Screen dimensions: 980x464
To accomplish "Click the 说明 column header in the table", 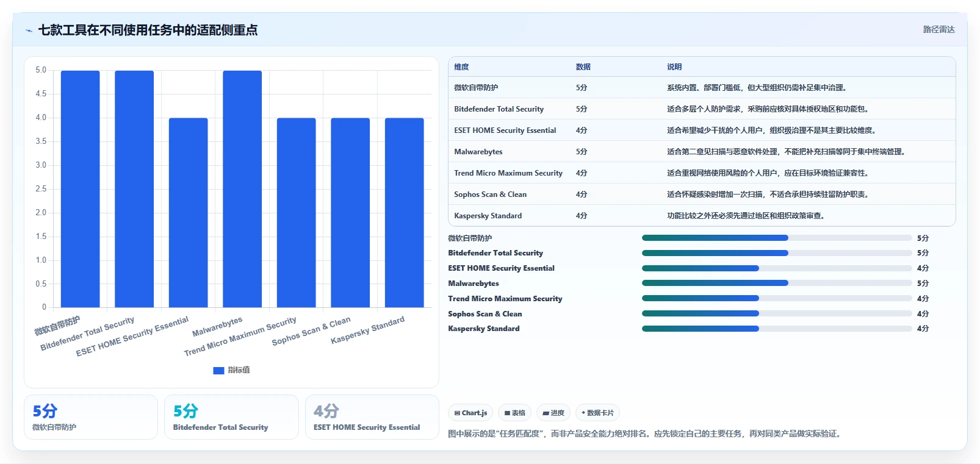I will [674, 67].
